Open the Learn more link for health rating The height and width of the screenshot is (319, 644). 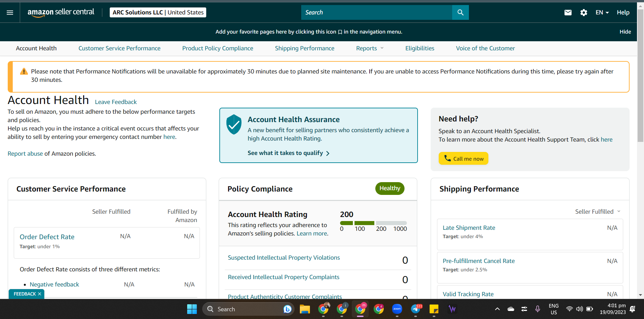click(x=312, y=233)
